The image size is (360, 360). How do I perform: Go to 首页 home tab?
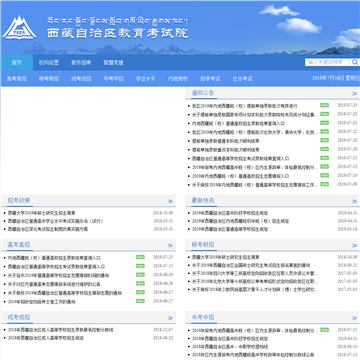click(17, 62)
